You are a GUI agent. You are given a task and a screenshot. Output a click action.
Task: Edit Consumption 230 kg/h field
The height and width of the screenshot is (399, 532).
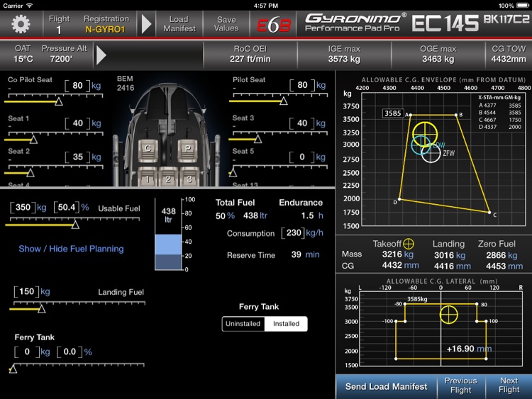pyautogui.click(x=294, y=233)
